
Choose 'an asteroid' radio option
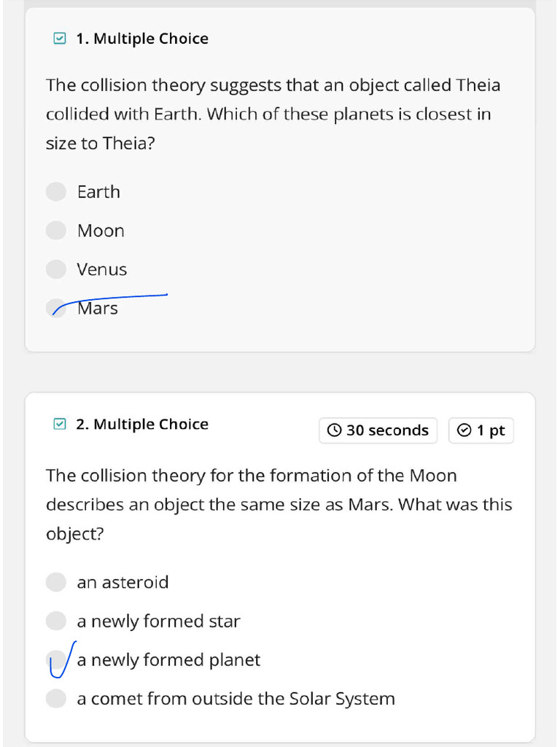(x=56, y=582)
